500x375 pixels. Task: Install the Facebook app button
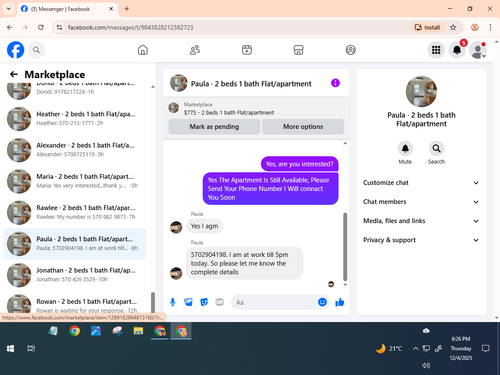[427, 27]
